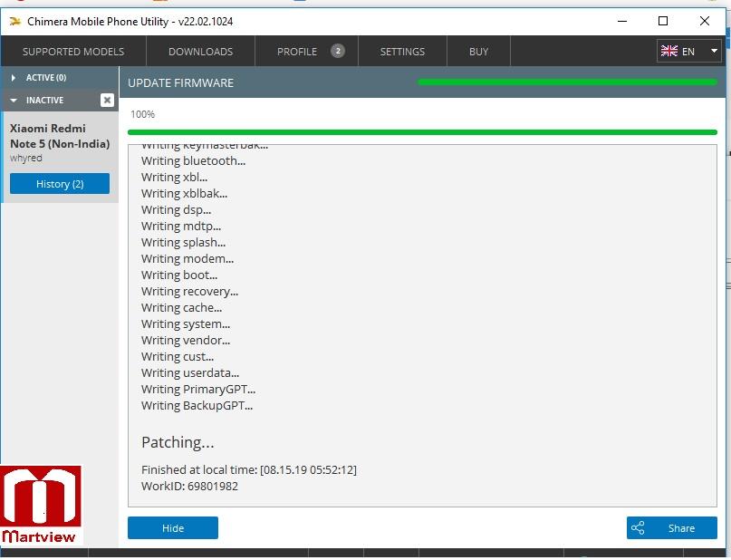The image size is (731, 560).
Task: Click the 'WorkID: 69801982' log line
Action: 189,487
